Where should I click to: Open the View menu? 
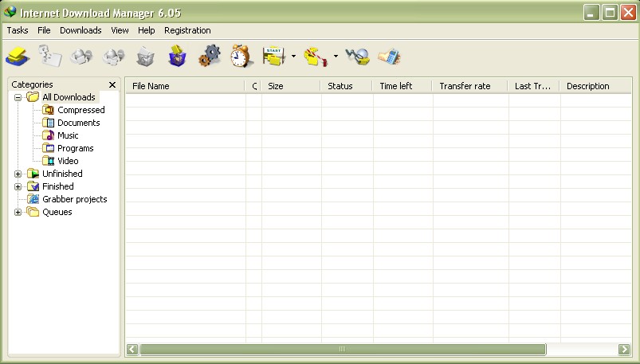pos(120,30)
